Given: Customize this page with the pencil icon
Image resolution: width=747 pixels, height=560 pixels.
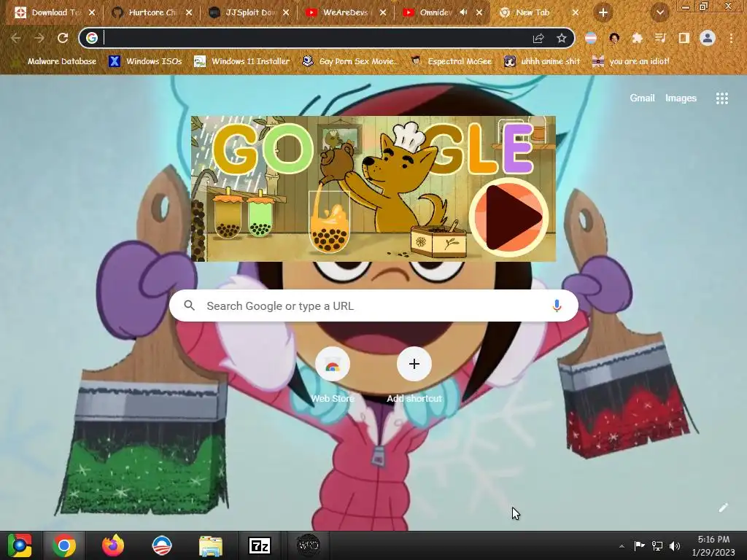Looking at the screenshot, I should (723, 507).
